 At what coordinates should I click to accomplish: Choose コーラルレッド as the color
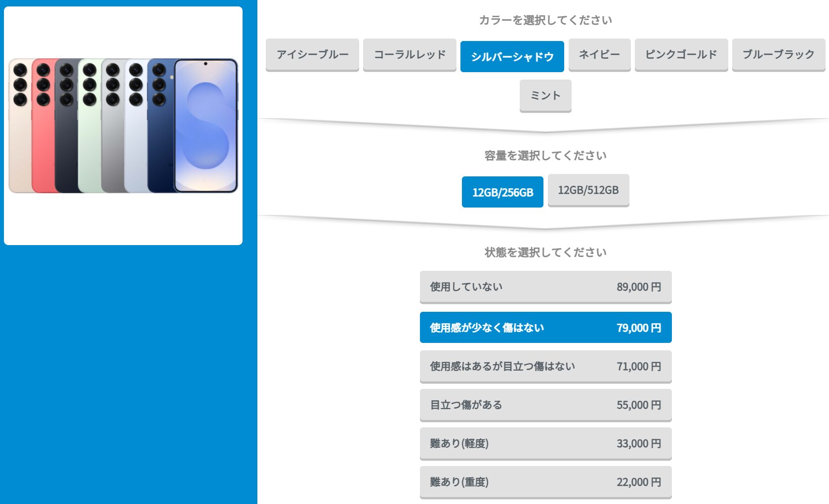410,54
